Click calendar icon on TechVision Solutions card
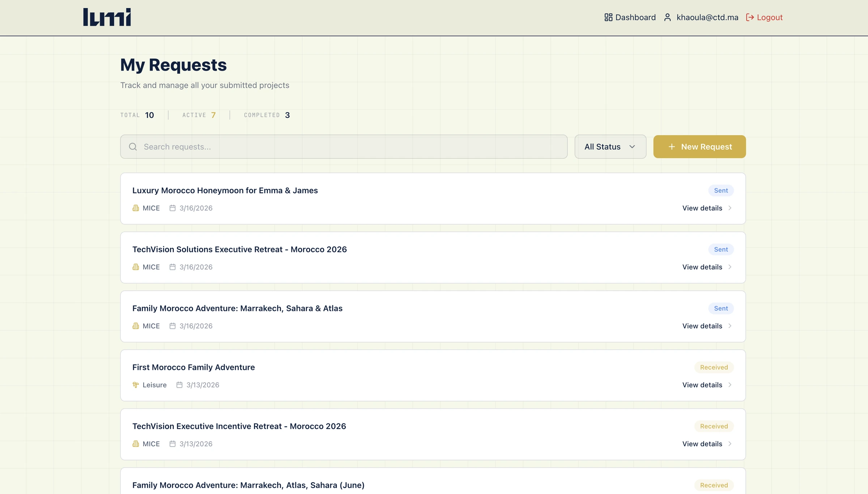Screen dimensions: 868x494 173,267
